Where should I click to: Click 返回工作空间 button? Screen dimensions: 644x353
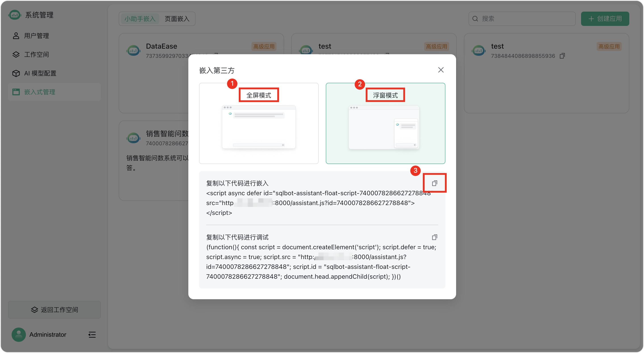tap(54, 310)
